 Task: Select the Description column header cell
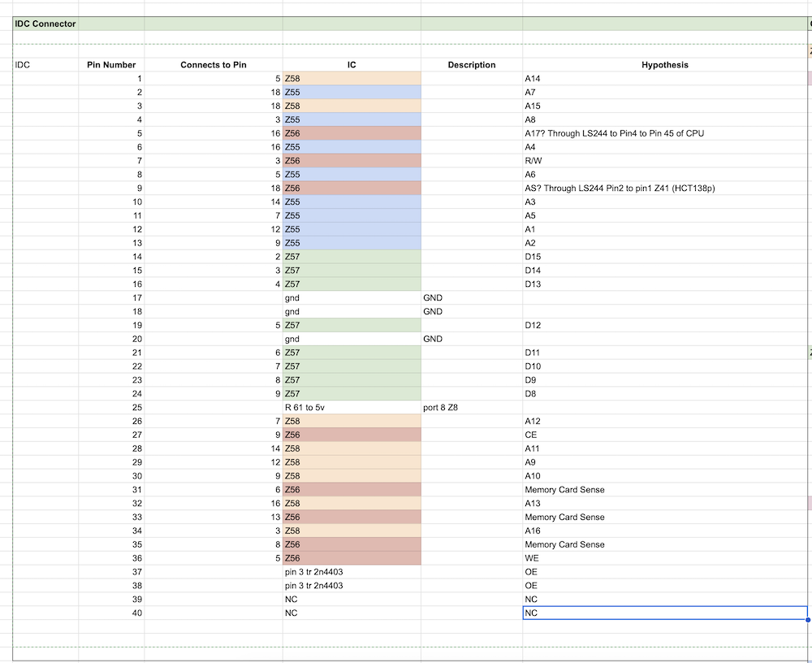pos(472,65)
